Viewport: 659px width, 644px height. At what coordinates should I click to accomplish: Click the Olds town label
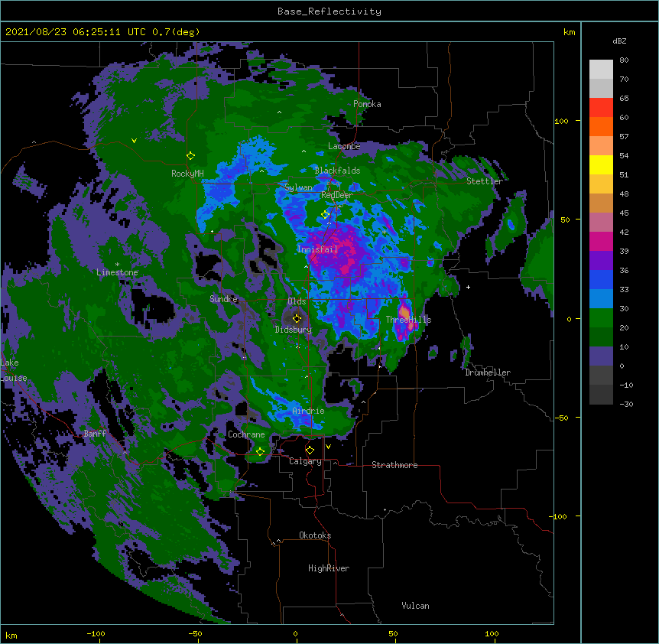(x=297, y=301)
